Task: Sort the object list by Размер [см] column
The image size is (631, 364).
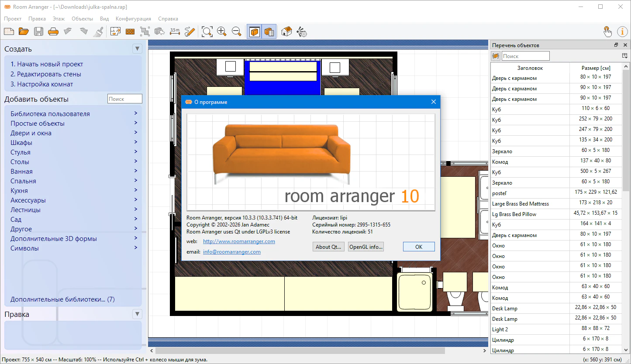Action: tap(596, 68)
